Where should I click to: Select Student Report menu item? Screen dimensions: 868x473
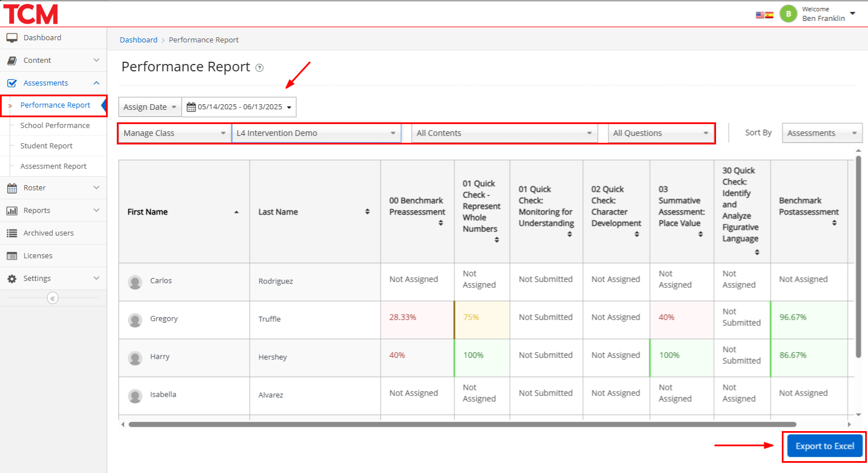46,146
